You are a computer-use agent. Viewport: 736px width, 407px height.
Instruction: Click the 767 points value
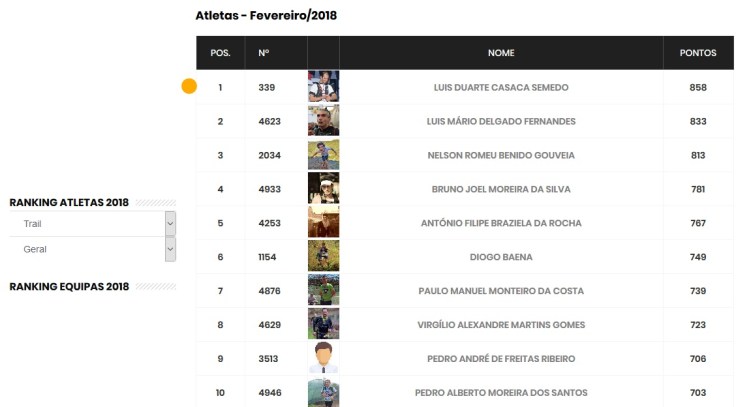(x=698, y=223)
